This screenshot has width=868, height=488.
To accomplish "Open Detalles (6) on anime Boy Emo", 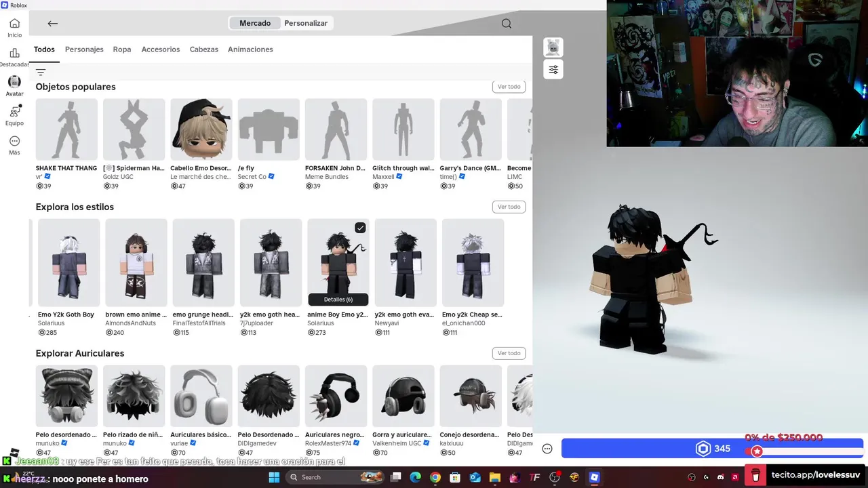I will point(338,300).
